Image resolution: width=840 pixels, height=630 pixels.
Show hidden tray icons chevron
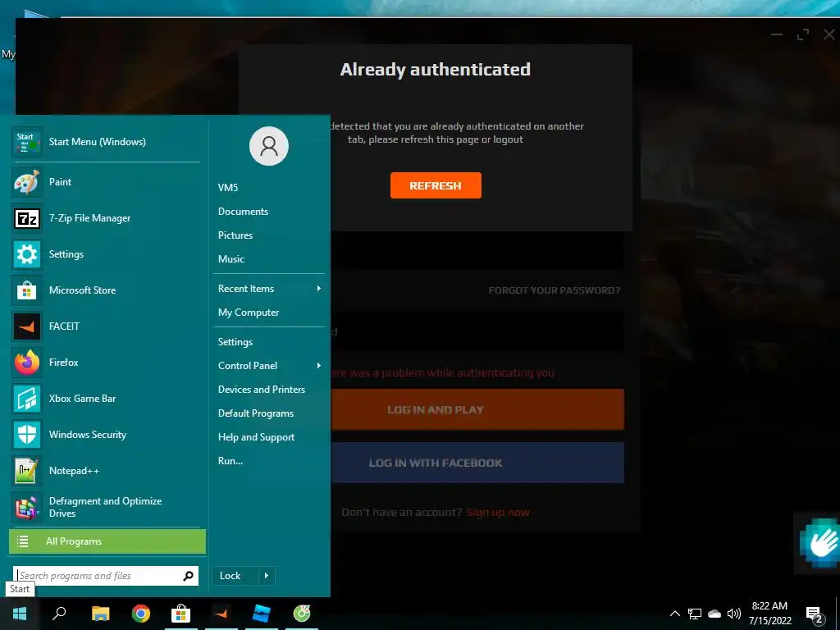click(x=675, y=614)
